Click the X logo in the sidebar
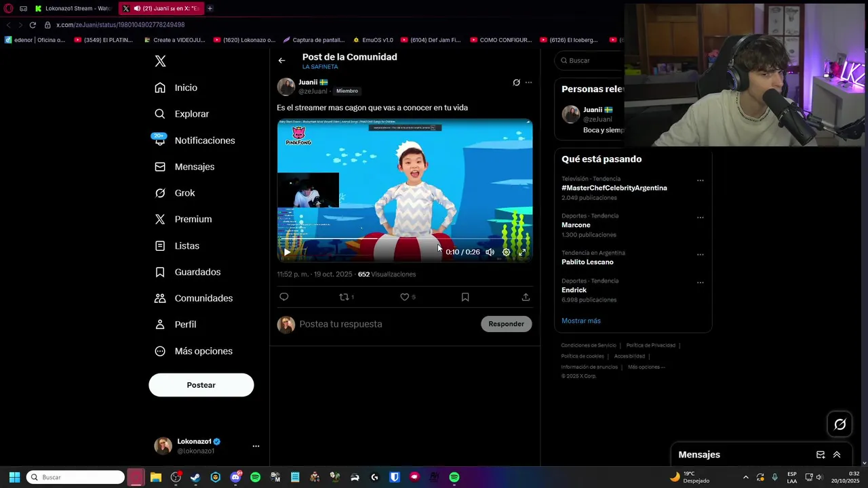 coord(160,61)
